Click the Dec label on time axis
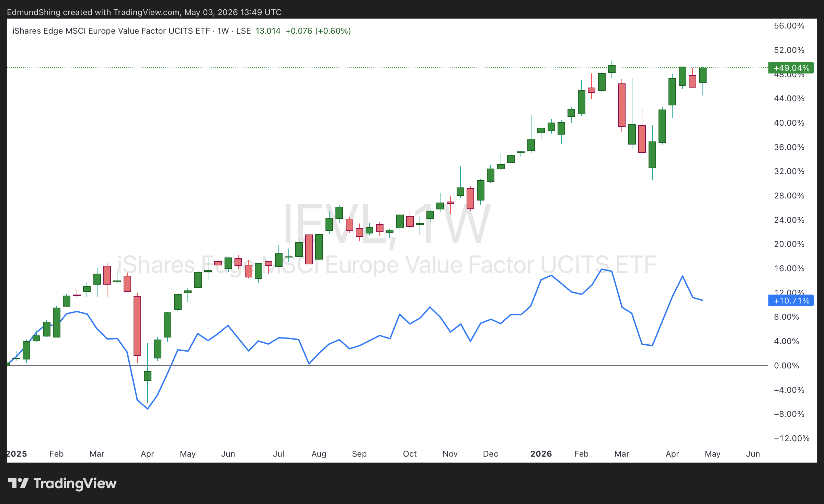 (491, 454)
